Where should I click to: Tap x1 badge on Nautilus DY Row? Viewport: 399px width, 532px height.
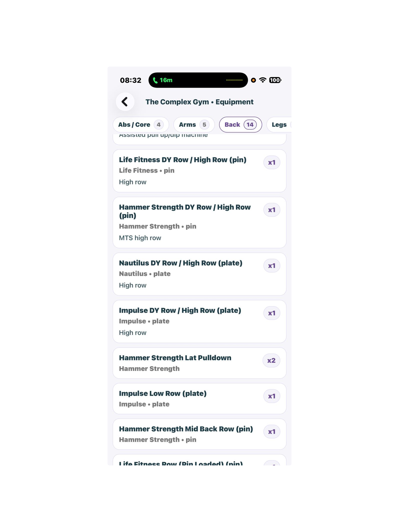(x=272, y=266)
